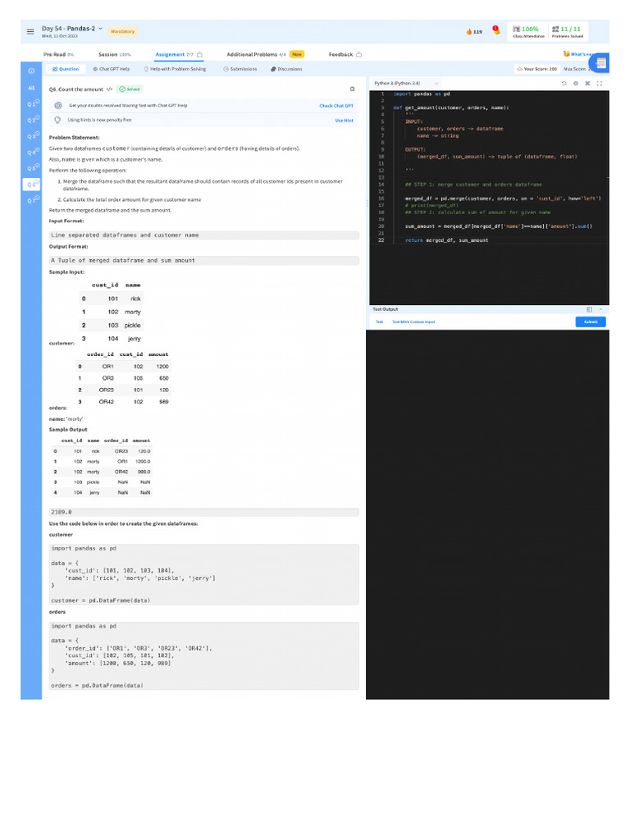Open the Feedback tab

[x=345, y=55]
